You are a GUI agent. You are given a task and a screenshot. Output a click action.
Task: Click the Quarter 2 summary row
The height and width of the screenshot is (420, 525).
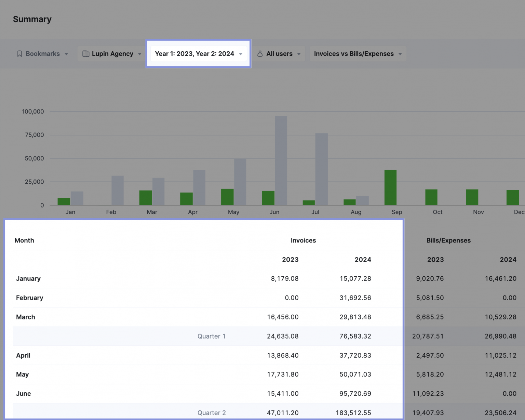[x=212, y=413]
